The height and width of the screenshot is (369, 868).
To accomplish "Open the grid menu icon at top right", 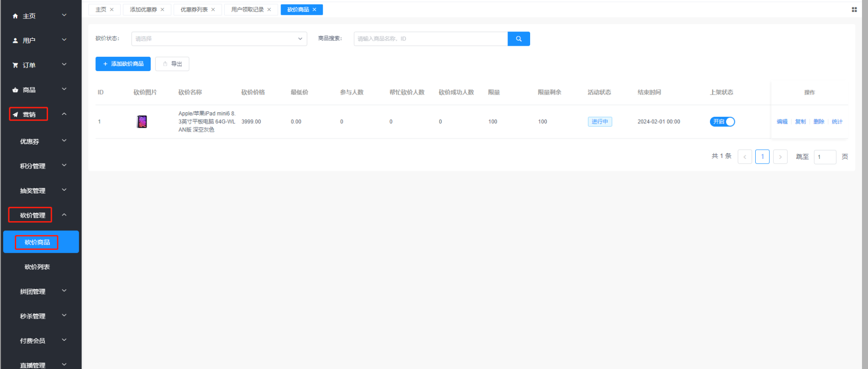I will 854,10.
